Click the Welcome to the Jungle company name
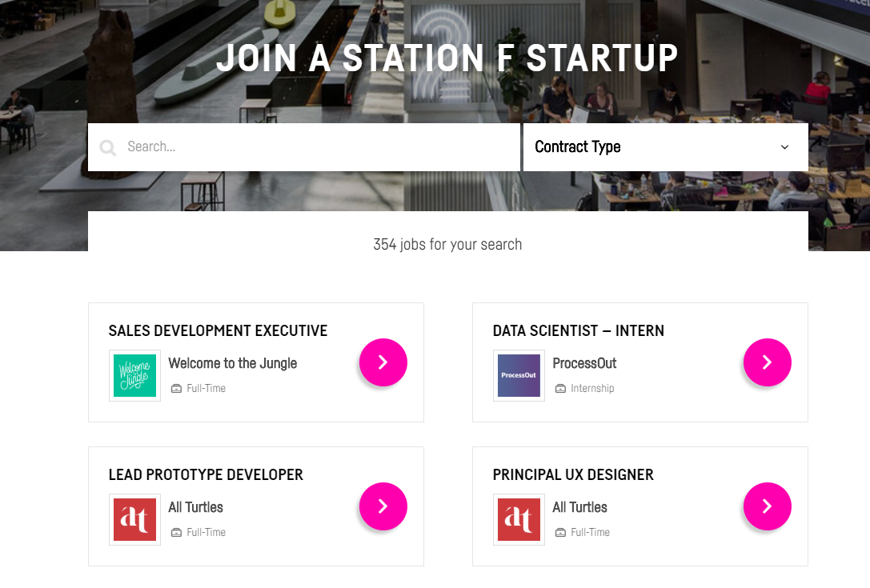Screen dimensions: 870x588 [232, 363]
